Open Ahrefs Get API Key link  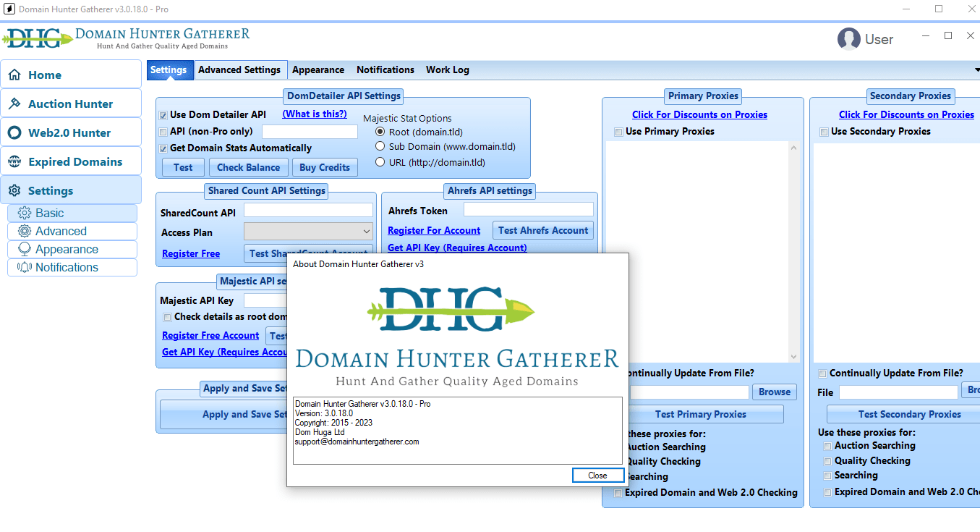pyautogui.click(x=457, y=248)
